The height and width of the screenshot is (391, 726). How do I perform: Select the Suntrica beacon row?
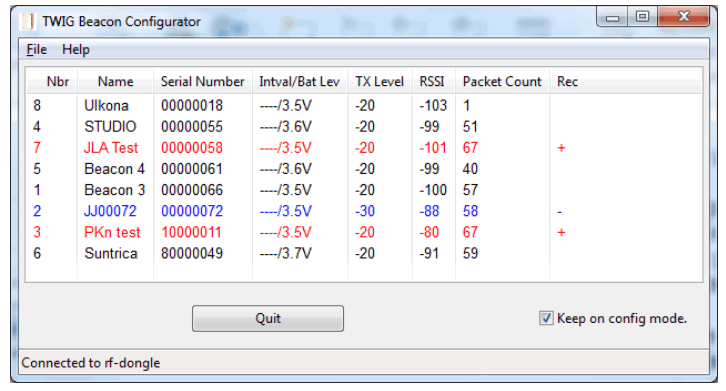[x=364, y=253]
